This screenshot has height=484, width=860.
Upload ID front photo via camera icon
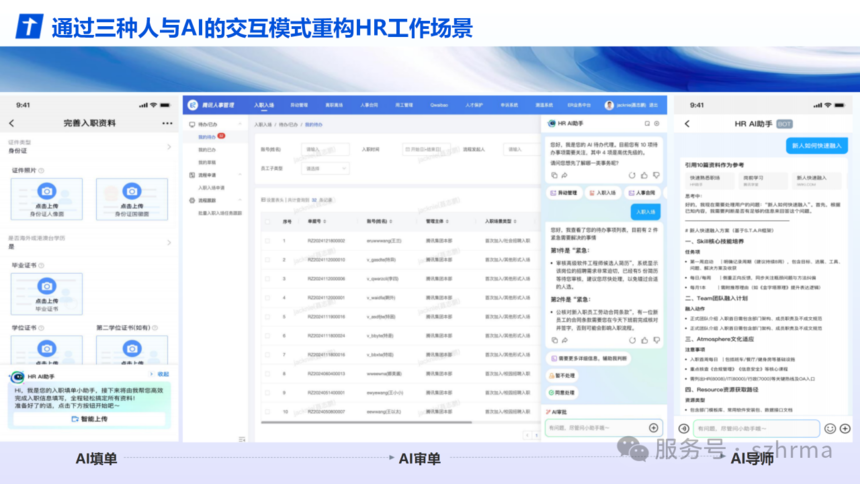click(x=46, y=190)
